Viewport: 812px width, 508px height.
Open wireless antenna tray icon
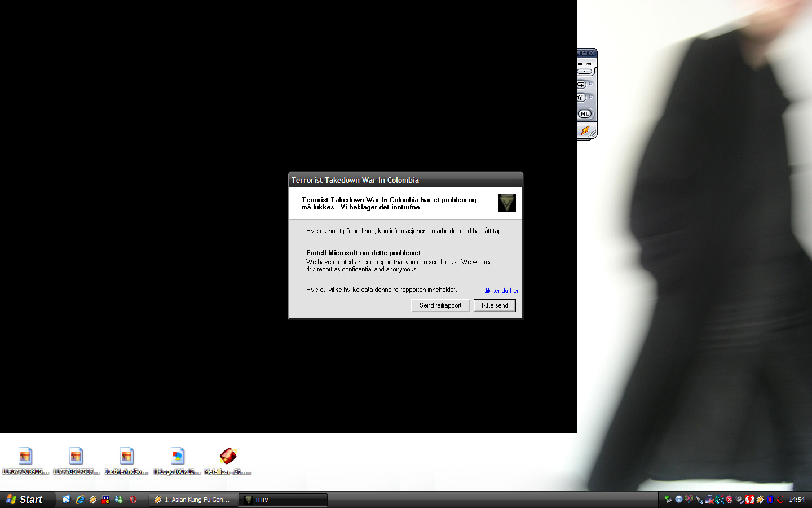(689, 500)
